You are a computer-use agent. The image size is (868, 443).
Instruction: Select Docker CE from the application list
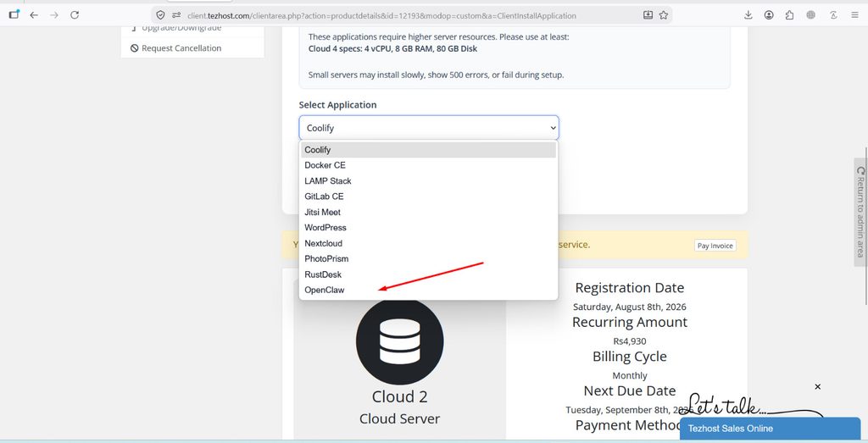tap(428, 165)
